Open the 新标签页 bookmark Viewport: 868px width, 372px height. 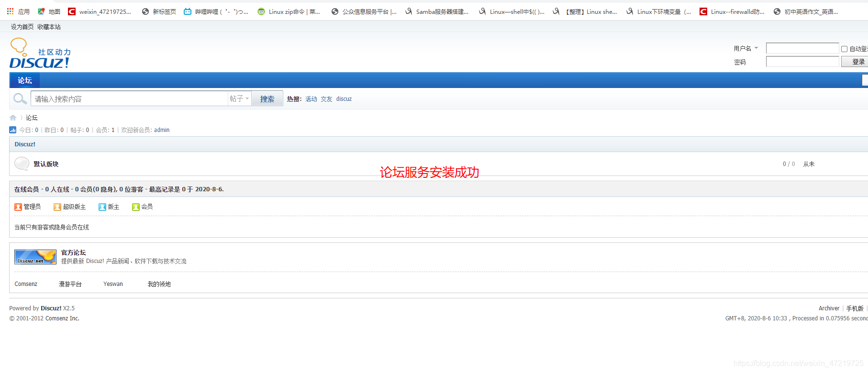coord(159,11)
